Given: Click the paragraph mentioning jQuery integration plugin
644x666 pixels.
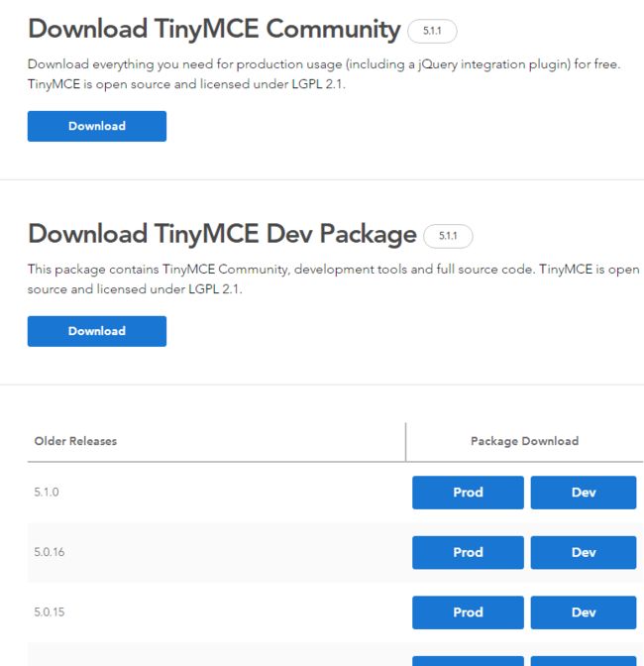Looking at the screenshot, I should tap(324, 74).
